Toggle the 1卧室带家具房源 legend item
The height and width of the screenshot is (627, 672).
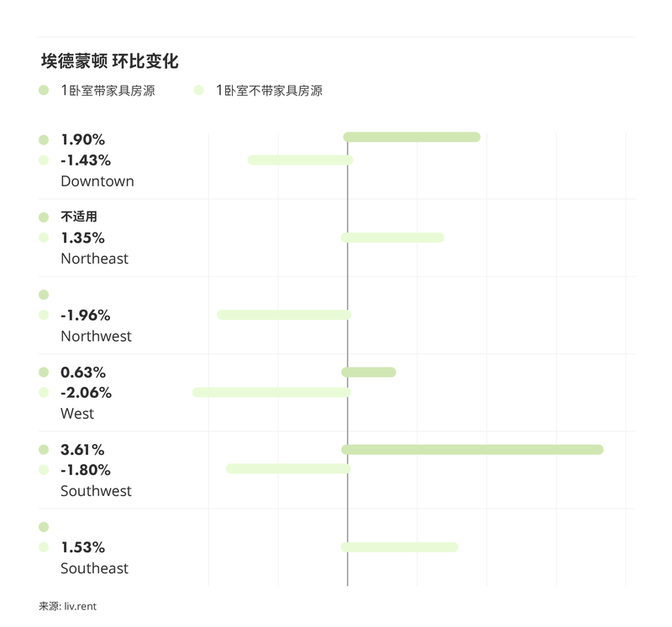[x=97, y=91]
